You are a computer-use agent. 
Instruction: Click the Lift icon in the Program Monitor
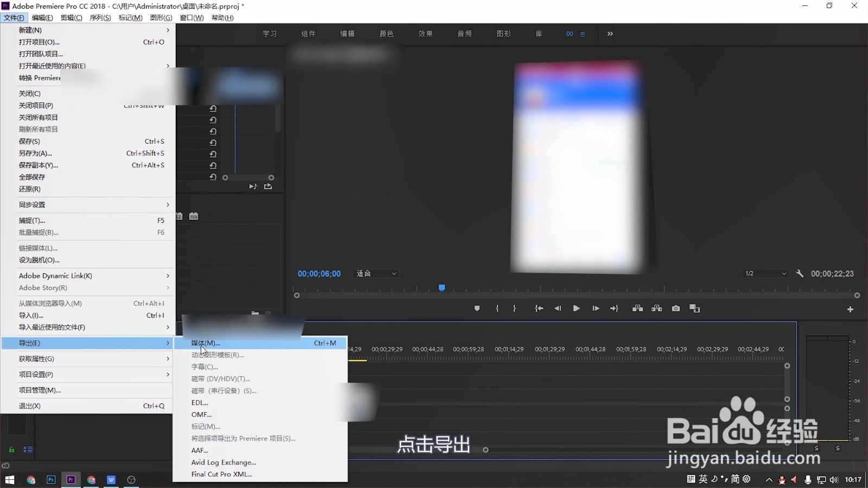(638, 308)
